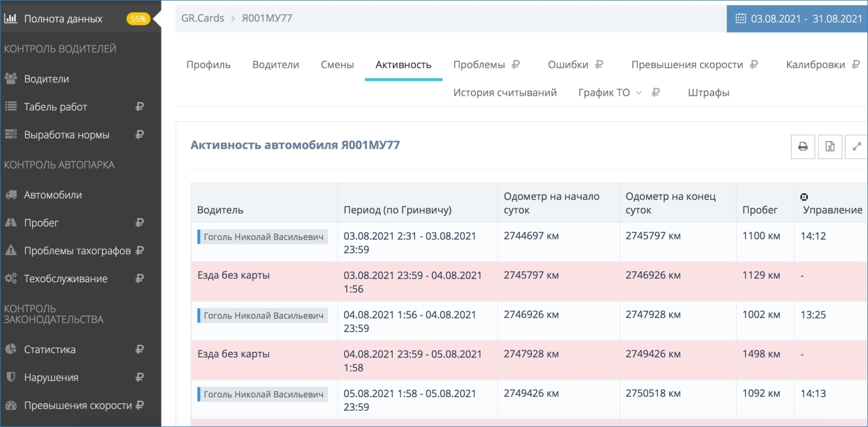
Task: Click the Одометр на начало суток header
Action: (552, 203)
